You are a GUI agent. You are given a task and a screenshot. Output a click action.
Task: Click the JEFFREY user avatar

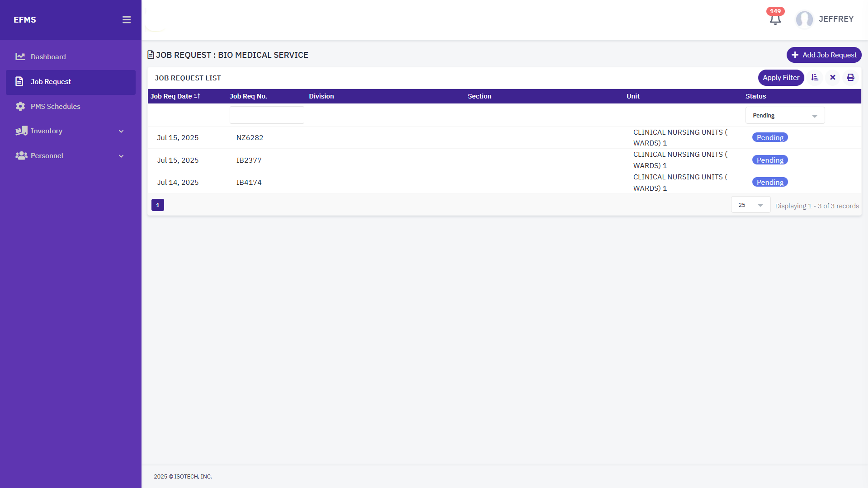tap(804, 19)
